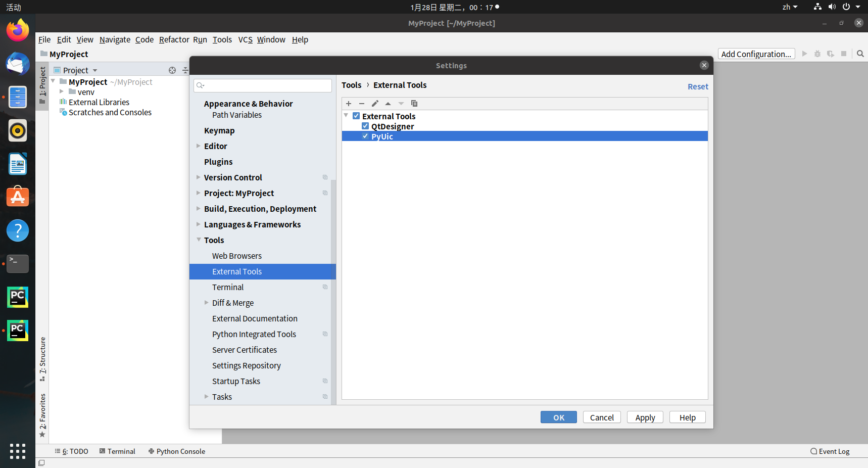Open LibreOffice Writer from the dock
This screenshot has height=468, width=868.
[x=18, y=164]
